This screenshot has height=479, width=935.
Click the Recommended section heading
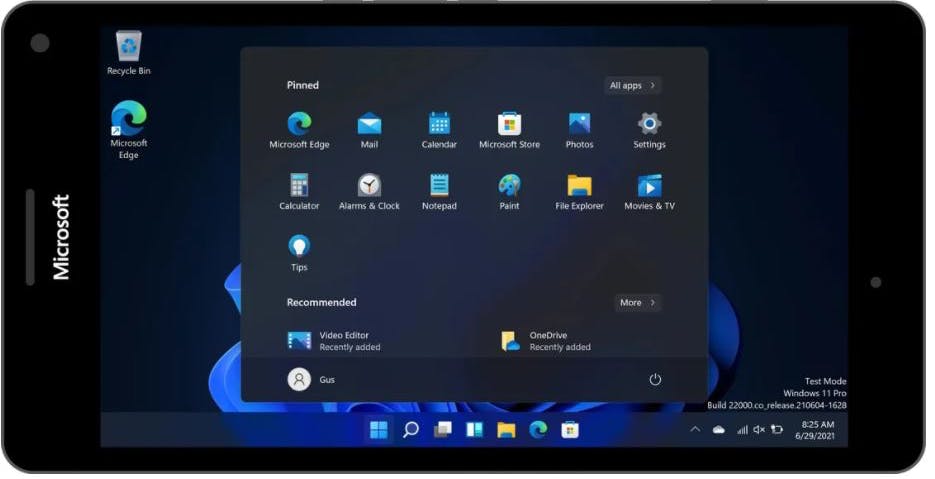tap(321, 302)
